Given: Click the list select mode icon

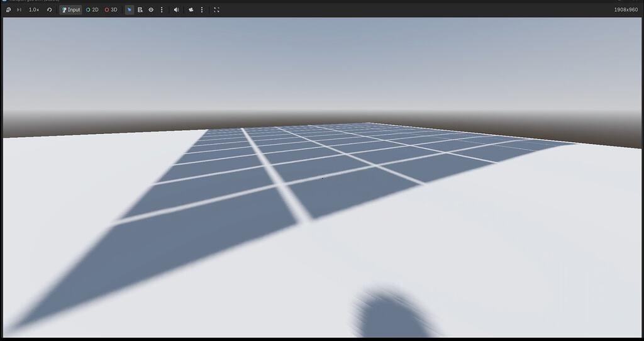Looking at the screenshot, I should coord(140,10).
